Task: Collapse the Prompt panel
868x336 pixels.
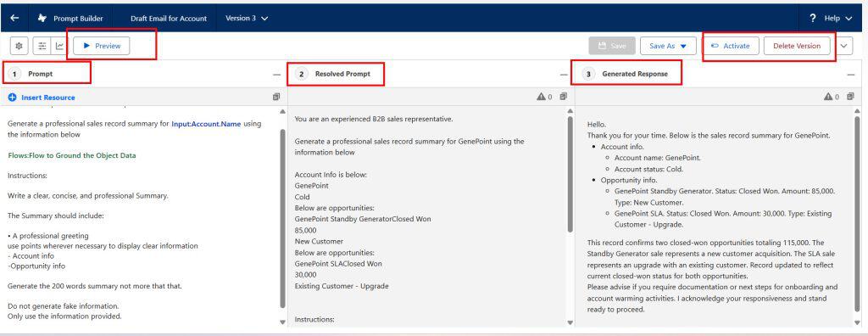Action: point(276,75)
